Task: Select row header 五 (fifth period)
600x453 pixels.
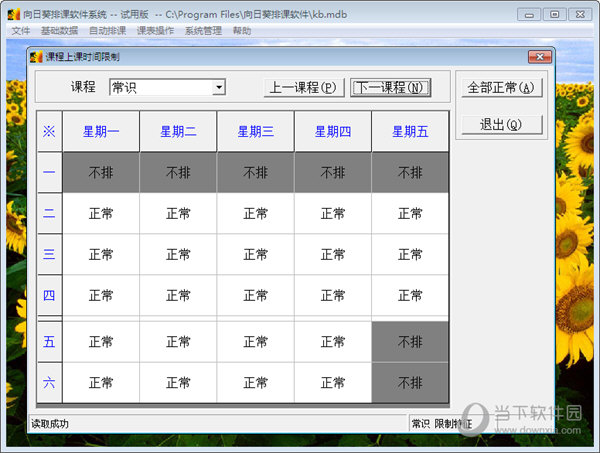Action: (49, 341)
